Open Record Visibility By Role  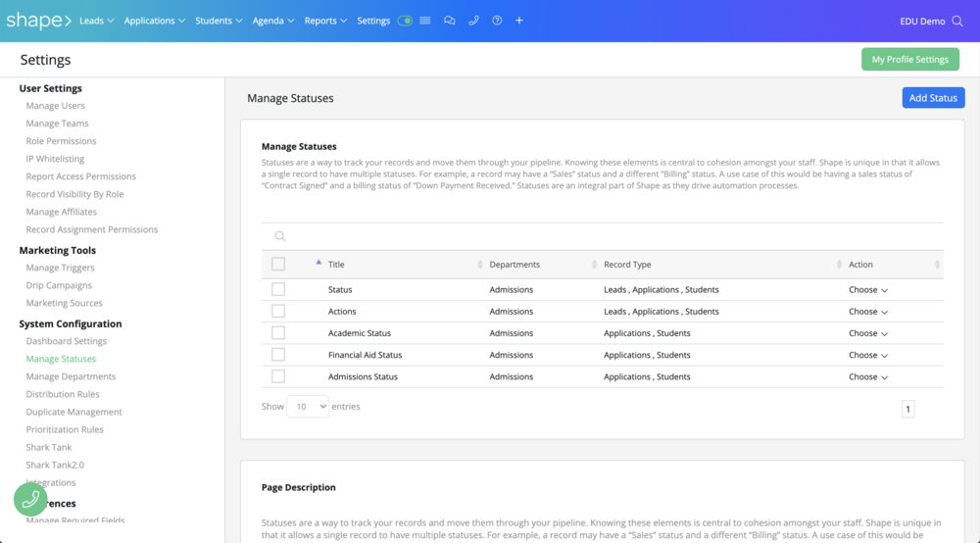(x=74, y=194)
